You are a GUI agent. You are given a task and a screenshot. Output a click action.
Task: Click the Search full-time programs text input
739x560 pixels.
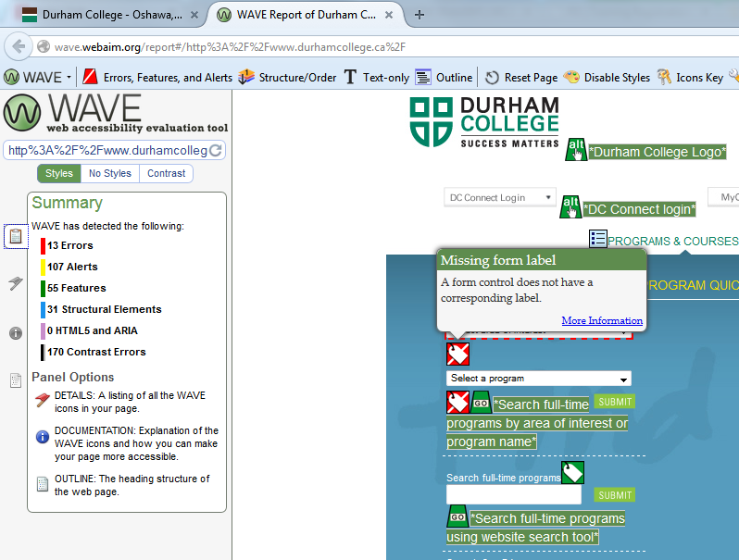(514, 495)
